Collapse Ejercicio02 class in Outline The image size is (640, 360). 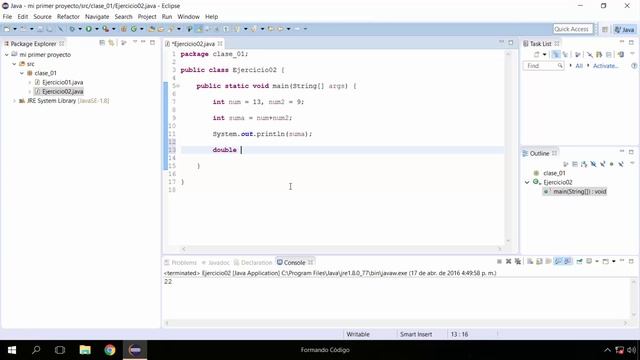(x=527, y=182)
